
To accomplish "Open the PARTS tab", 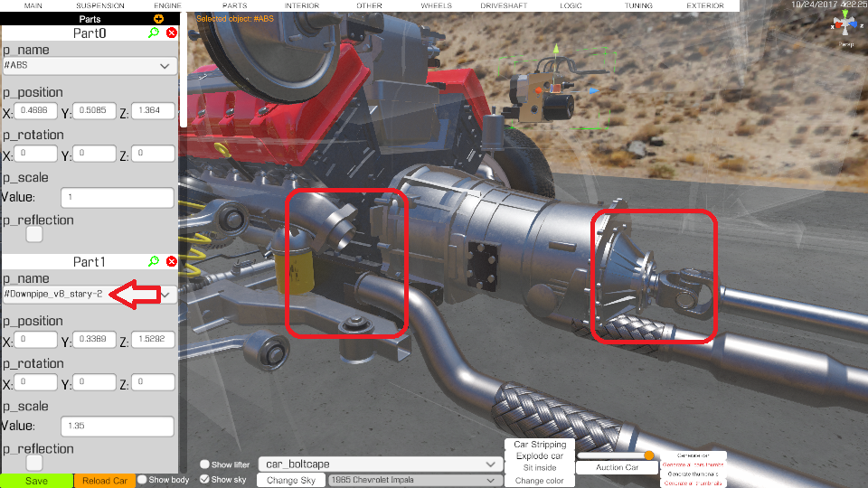I will [x=235, y=5].
